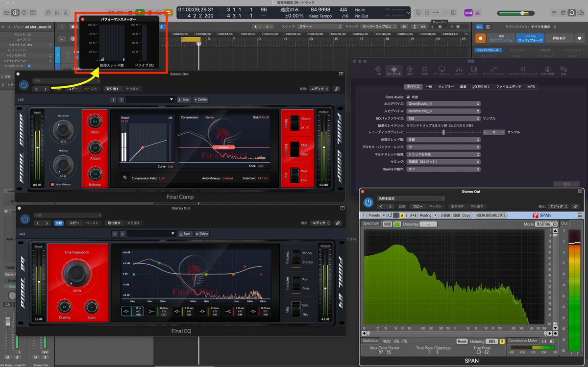The height and width of the screenshot is (367, 588).
Task: Toggle the SOLO button in SPAN
Action: 456,215
